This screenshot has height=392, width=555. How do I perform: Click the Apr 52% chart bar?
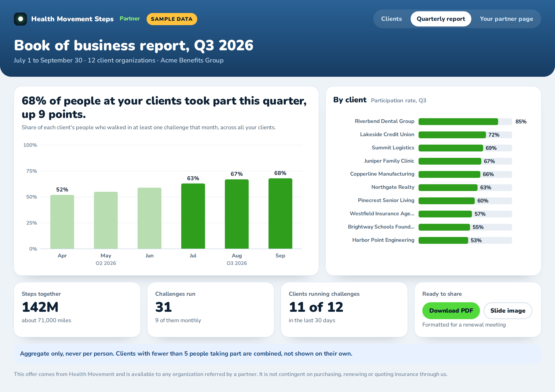[62, 222]
